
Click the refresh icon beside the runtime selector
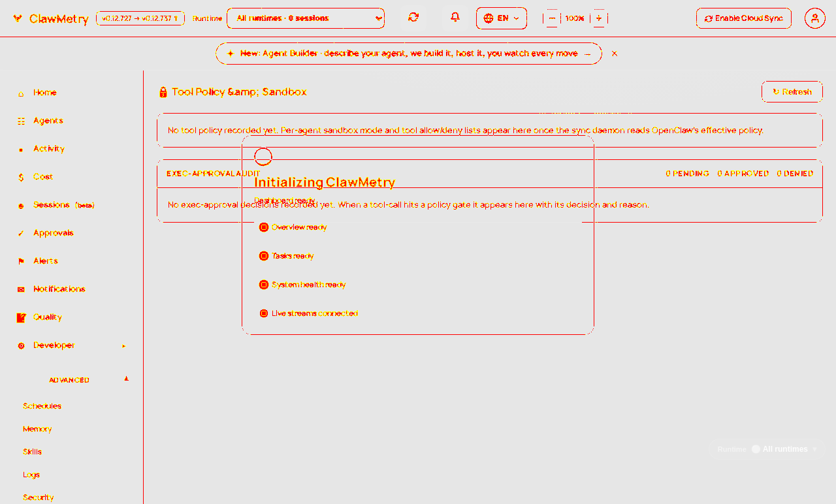click(x=413, y=18)
